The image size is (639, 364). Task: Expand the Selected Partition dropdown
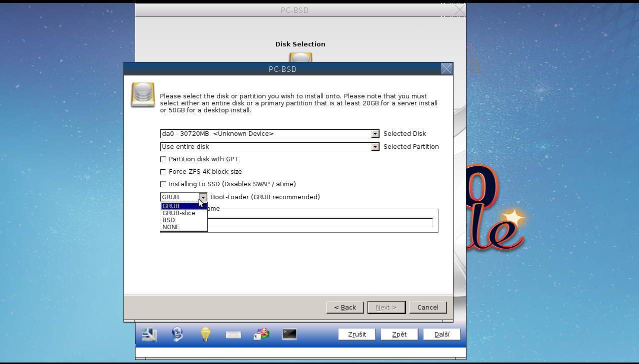coord(375,146)
